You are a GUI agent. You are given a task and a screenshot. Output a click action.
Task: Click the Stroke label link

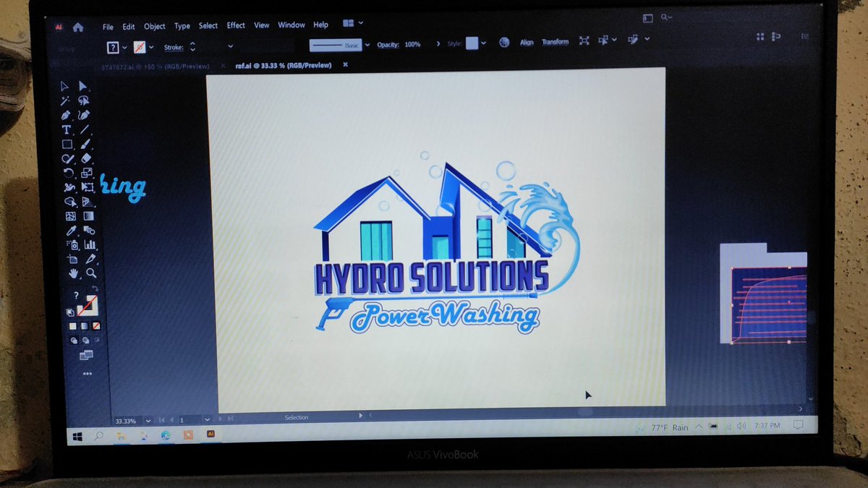pos(174,47)
